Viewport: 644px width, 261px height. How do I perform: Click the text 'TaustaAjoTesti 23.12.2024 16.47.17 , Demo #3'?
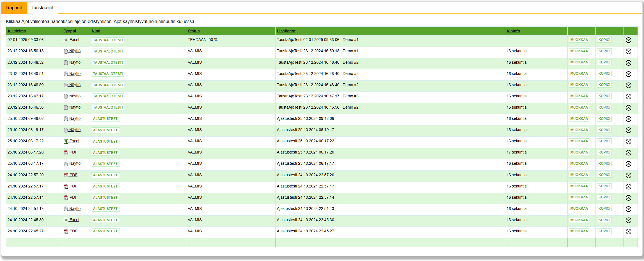pyautogui.click(x=318, y=96)
